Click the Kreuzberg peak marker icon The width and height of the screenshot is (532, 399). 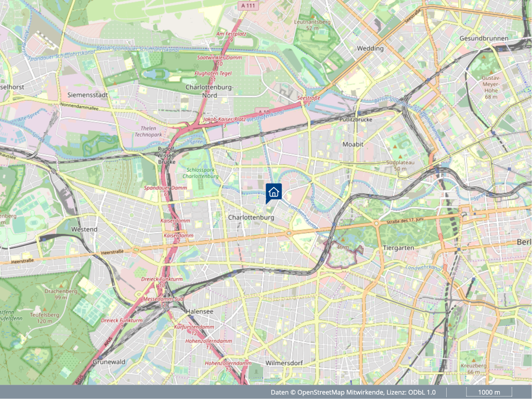474,360
